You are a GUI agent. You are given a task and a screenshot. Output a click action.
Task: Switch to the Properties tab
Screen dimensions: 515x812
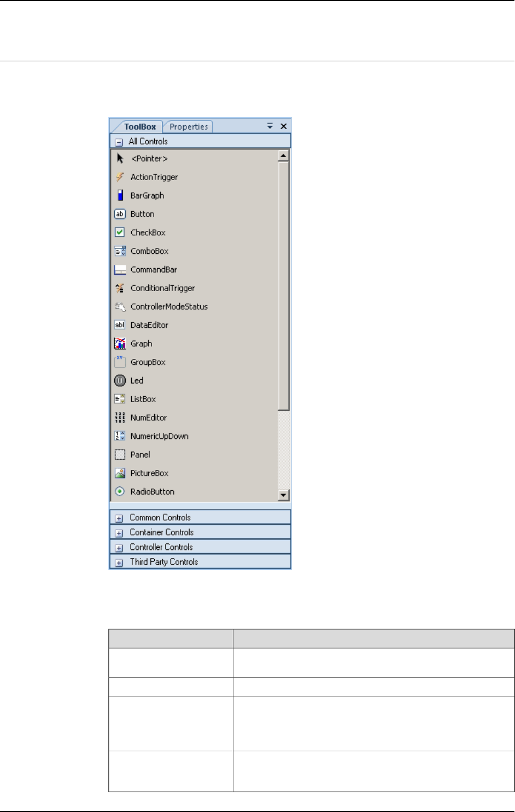(189, 126)
